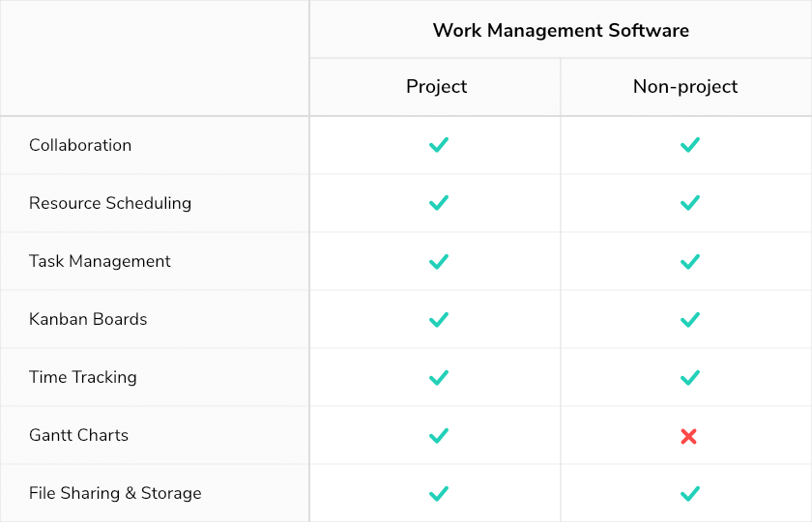Click Task Management checkmark under Non-project
812x522 pixels.
tap(690, 262)
